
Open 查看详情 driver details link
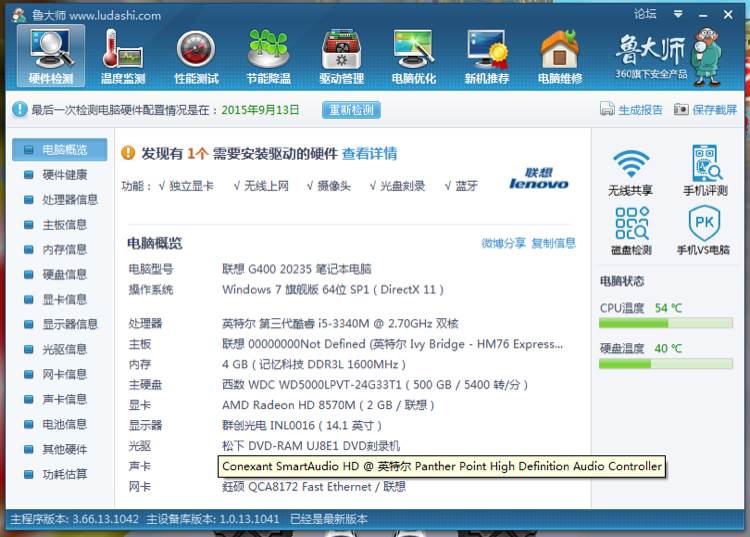pyautogui.click(x=370, y=153)
